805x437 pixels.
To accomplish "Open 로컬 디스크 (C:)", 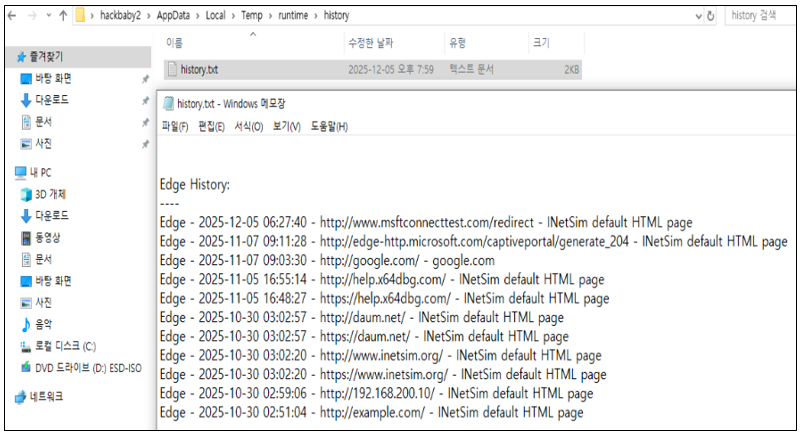I will [65, 346].
